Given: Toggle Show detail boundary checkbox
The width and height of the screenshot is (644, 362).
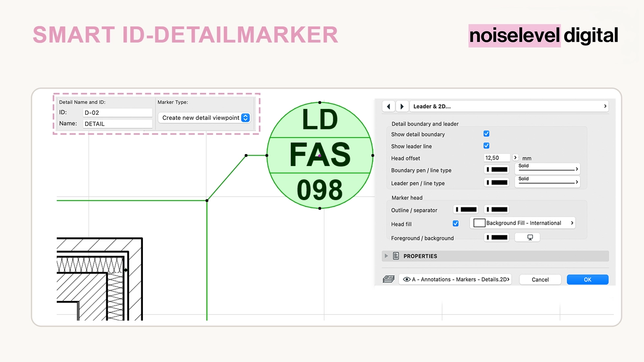Looking at the screenshot, I should point(486,134).
